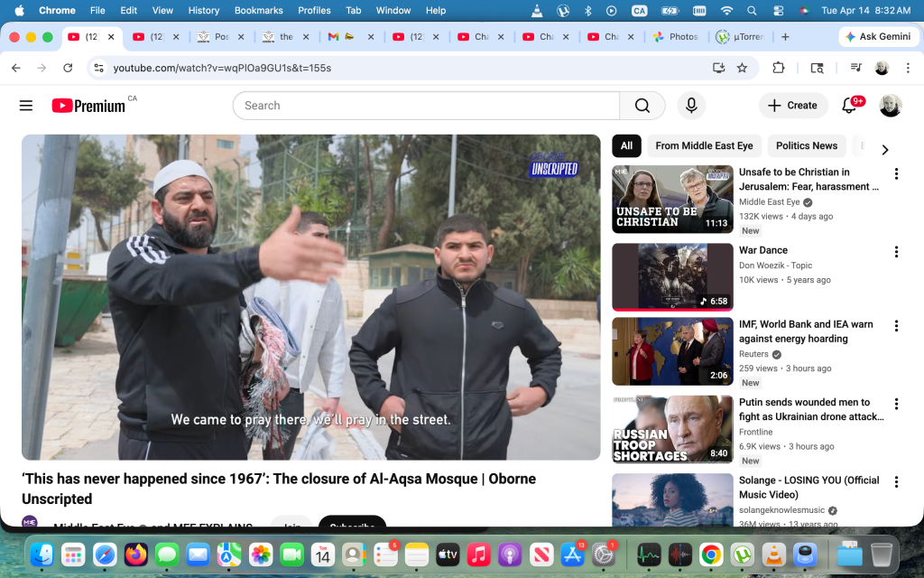This screenshot has width=924, height=578.
Task: Open YouTube account avatar menu
Action: point(891,106)
